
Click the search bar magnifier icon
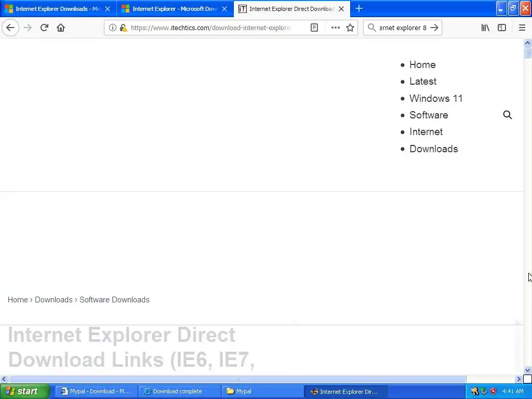[x=371, y=28]
